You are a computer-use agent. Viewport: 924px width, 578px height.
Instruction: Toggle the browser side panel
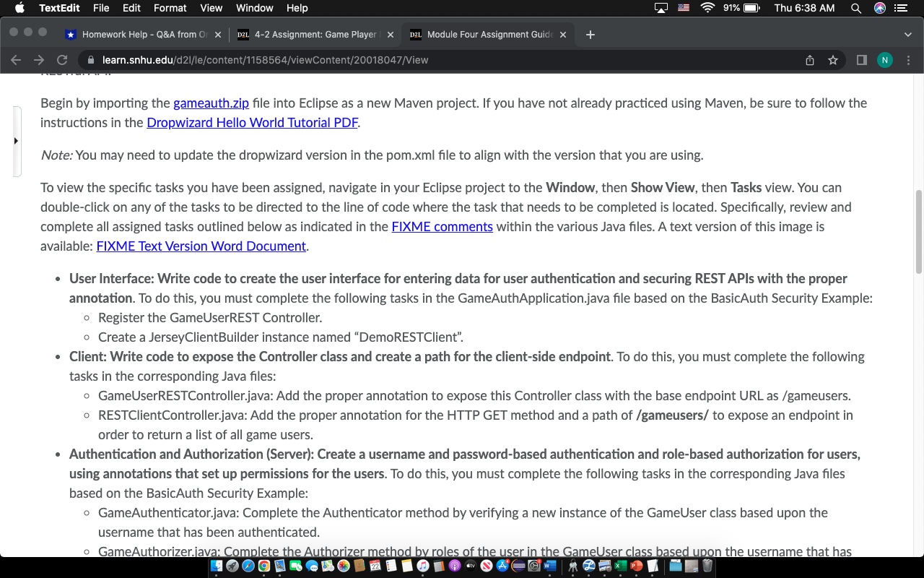[860, 61]
